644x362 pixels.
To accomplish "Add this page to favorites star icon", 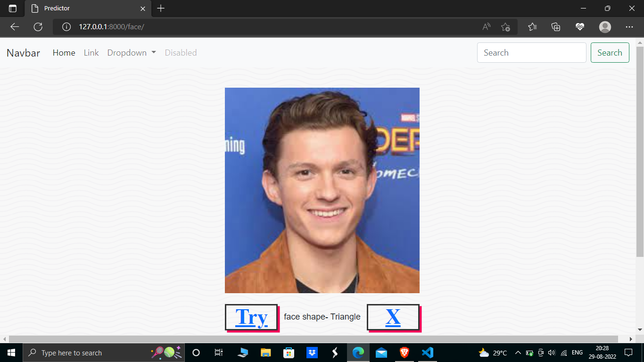I will pyautogui.click(x=505, y=27).
